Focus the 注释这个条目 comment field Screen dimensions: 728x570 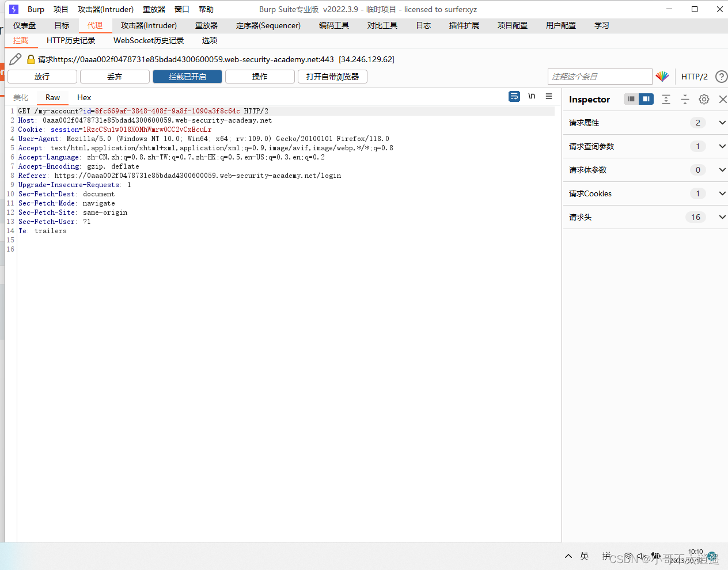[600, 77]
